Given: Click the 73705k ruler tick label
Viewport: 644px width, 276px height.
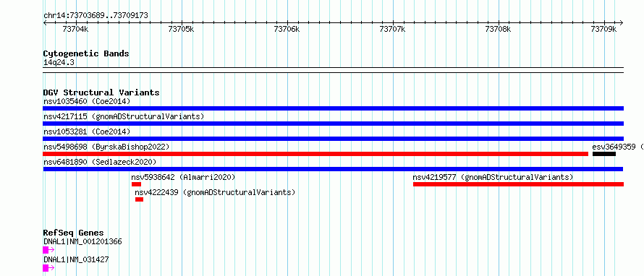Looking at the screenshot, I should click(181, 29).
